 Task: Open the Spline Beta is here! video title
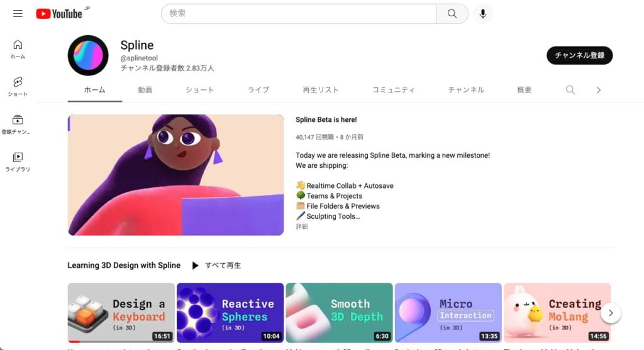(x=326, y=119)
